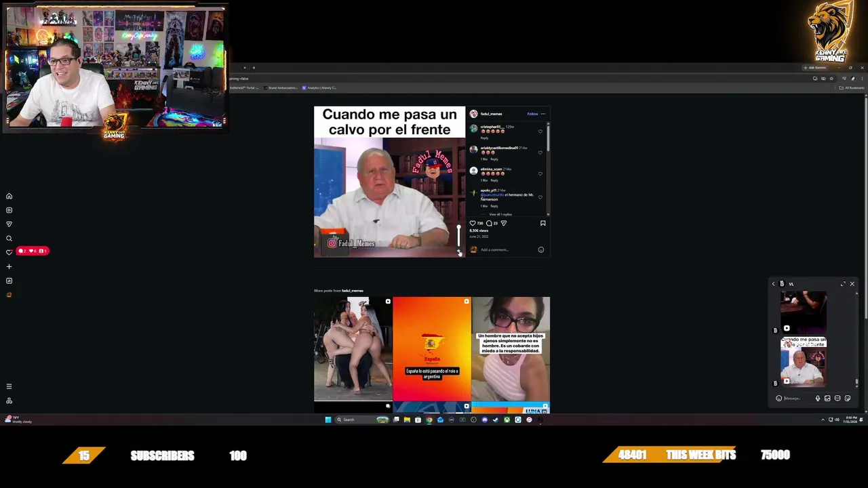This screenshot has height=488, width=868.
Task: Open the taskbar clock and date
Action: (851, 420)
